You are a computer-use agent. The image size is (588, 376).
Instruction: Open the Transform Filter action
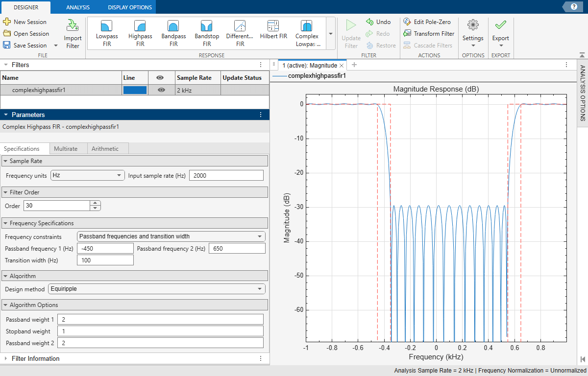pos(429,34)
